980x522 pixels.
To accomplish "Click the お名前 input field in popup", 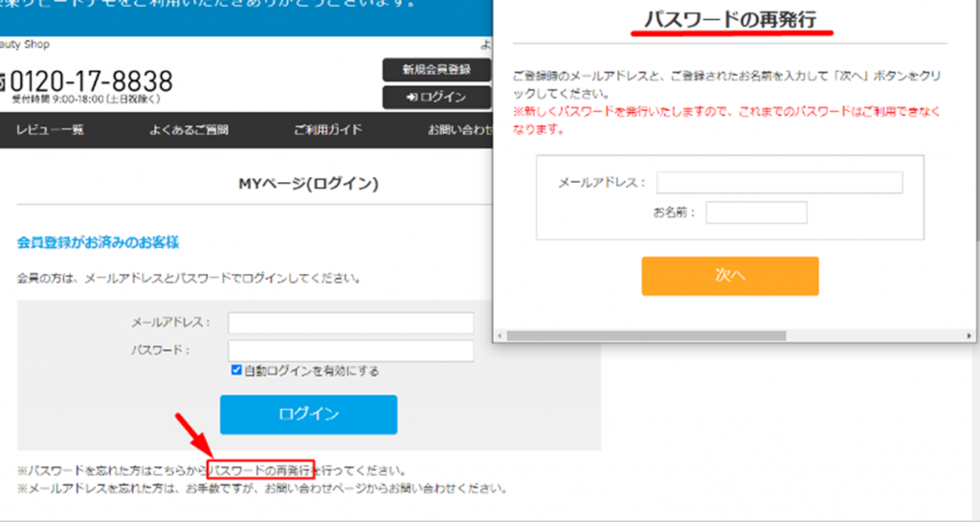I will point(756,213).
